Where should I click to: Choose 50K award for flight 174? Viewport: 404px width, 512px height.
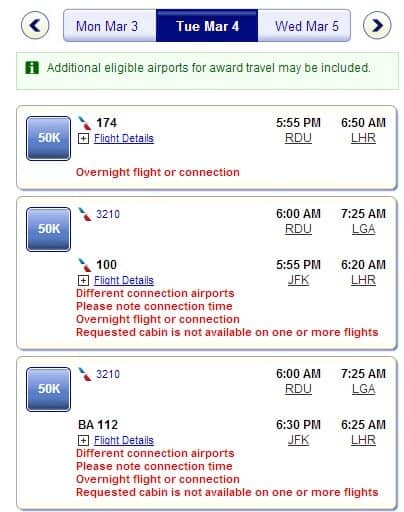click(x=49, y=138)
